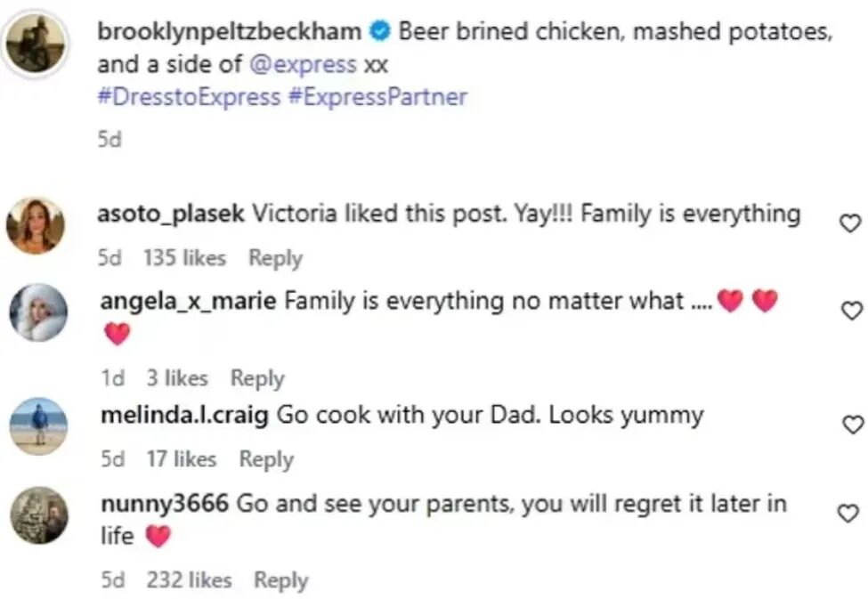Viewport: 868px width, 599px height.
Task: Open angela_x_marie's profile photo
Action: [x=37, y=313]
